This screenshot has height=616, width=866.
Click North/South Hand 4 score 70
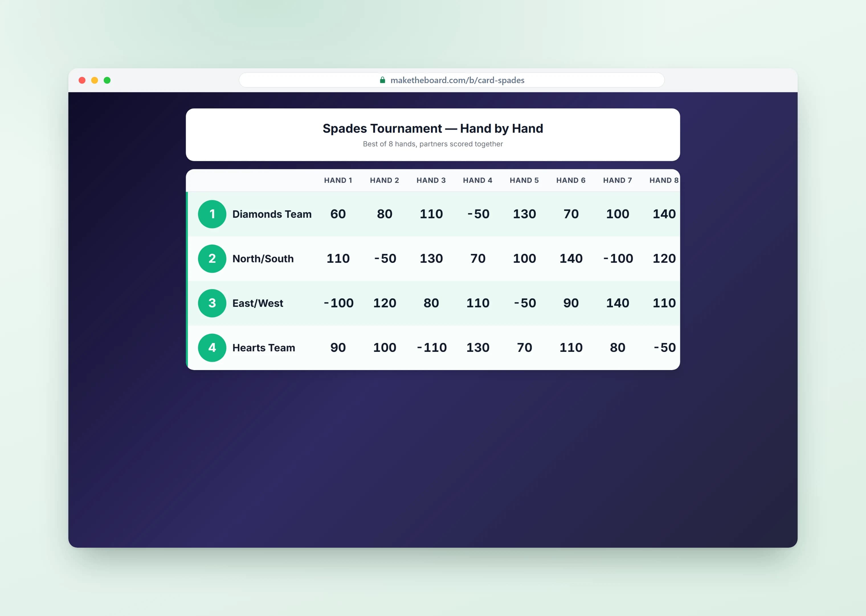pos(478,259)
